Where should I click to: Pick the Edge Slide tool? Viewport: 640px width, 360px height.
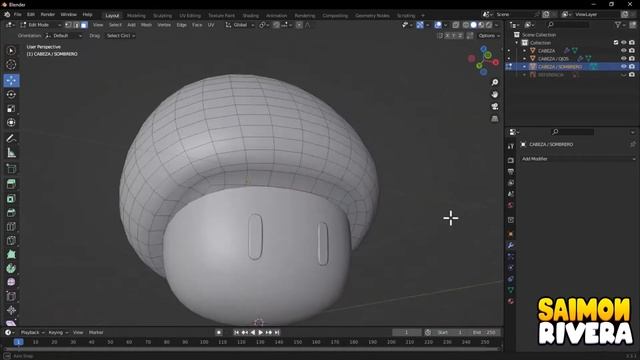pos(11,296)
